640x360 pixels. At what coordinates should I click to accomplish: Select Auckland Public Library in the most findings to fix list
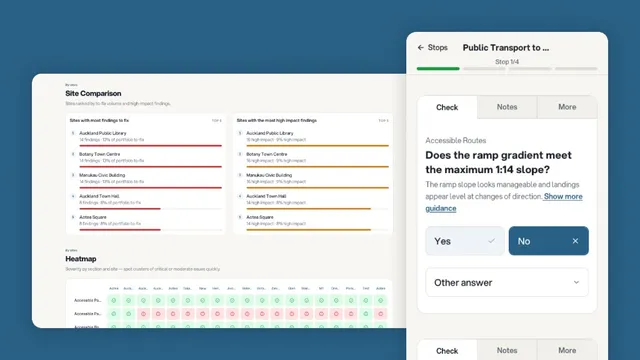[x=102, y=133]
